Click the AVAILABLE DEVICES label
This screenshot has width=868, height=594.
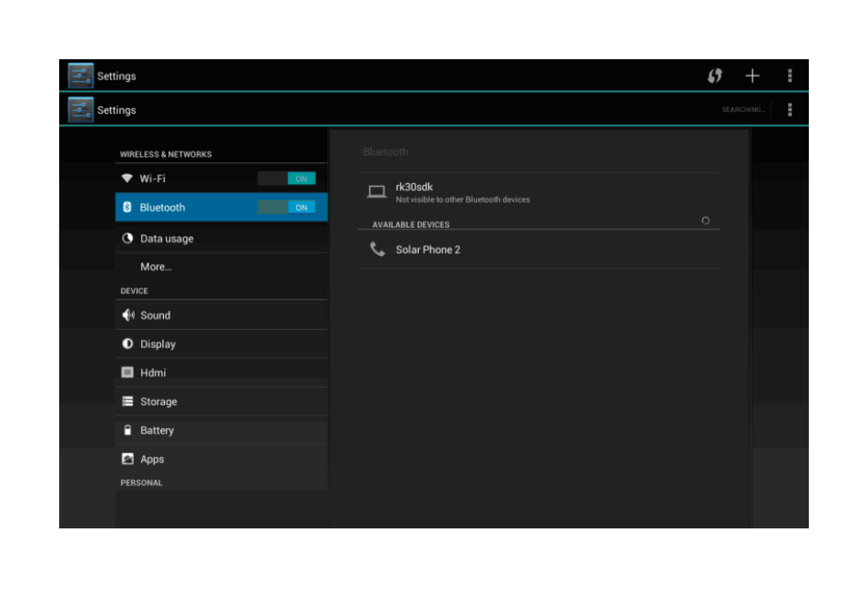tap(411, 224)
